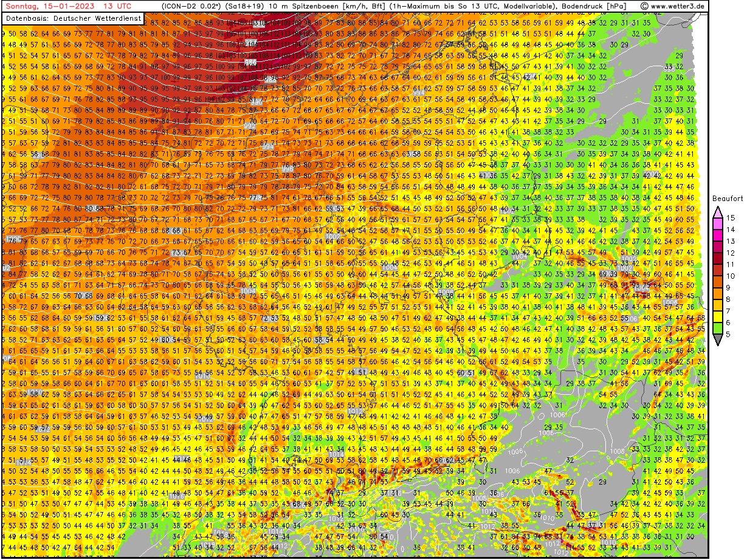Image resolution: width=747 pixels, height=560 pixels.
Task: Click the Datenbasis: Deutscher Wetterdienst label
Action: coord(73,18)
